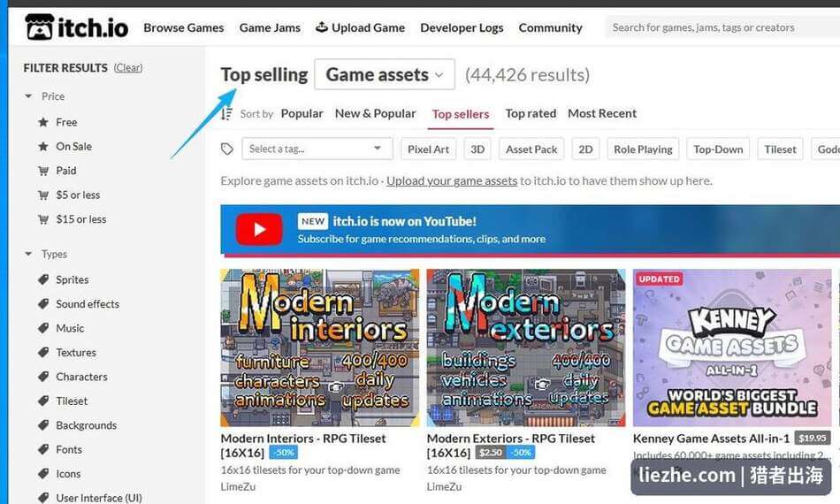
Task: Select the Tileset type in sidebar
Action: click(x=72, y=401)
